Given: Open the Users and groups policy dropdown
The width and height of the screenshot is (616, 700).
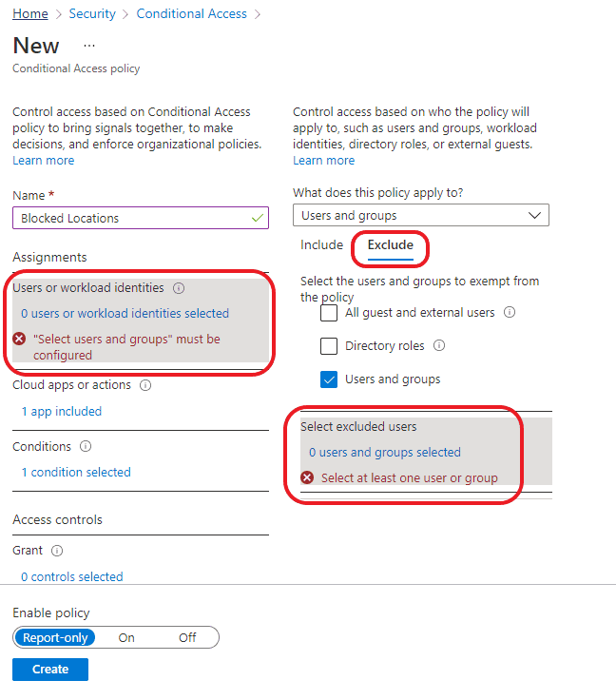Looking at the screenshot, I should [x=420, y=215].
